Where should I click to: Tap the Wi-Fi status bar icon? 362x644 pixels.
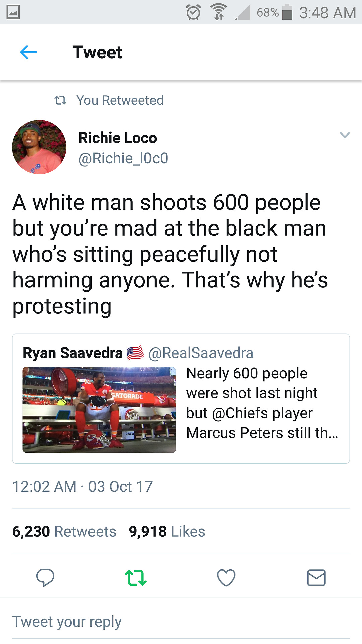coord(219,13)
